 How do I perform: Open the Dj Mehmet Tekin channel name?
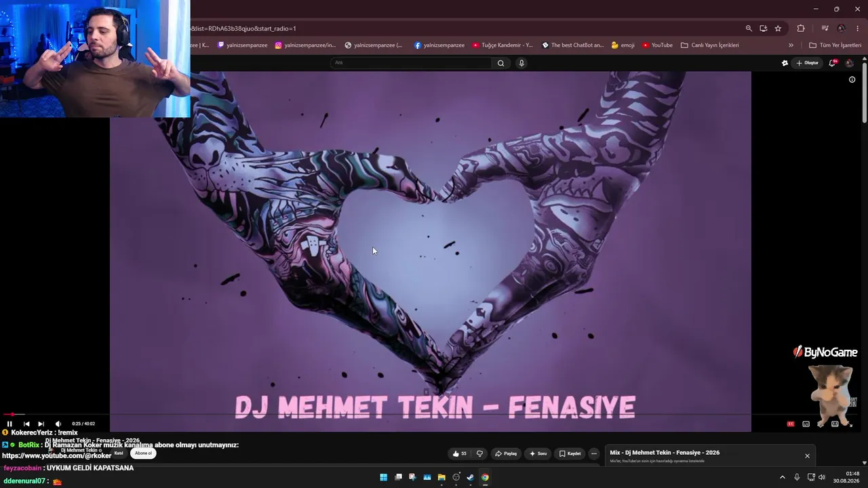pyautogui.click(x=81, y=450)
